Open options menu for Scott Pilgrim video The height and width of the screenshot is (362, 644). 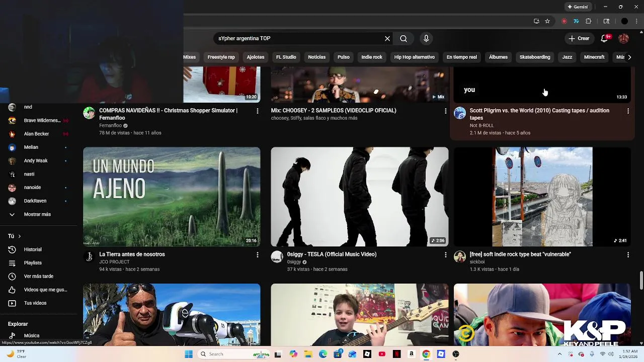[628, 111]
